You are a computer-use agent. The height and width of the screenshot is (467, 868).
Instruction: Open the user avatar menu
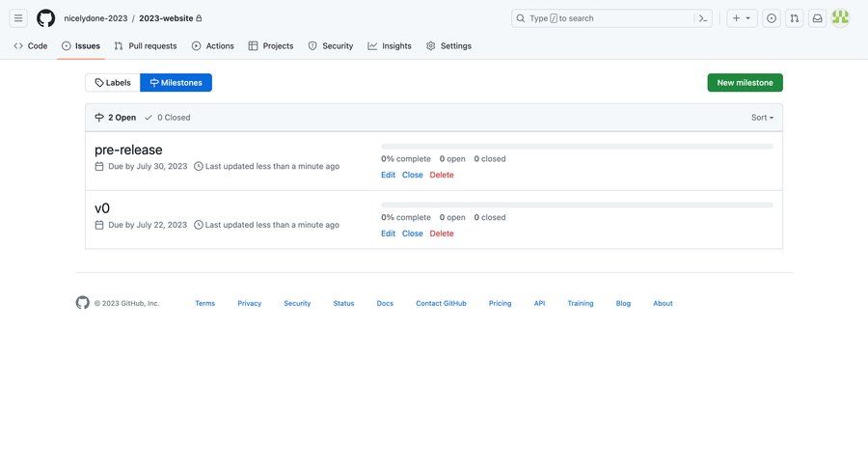(x=840, y=18)
